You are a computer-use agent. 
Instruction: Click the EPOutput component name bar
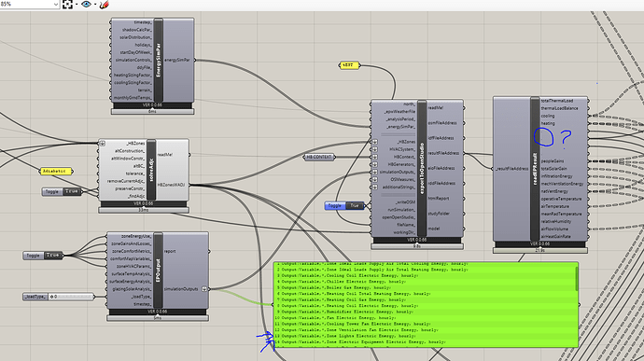pos(158,271)
